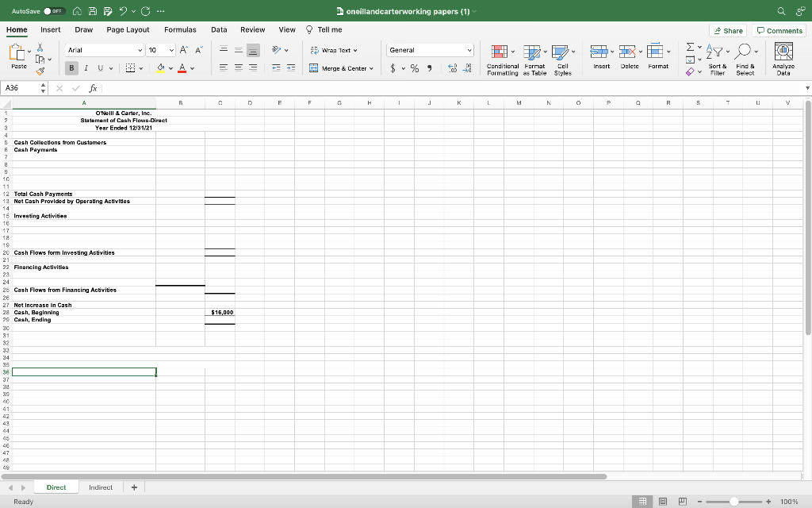This screenshot has height=508, width=812.
Task: Toggle Italic formatting
Action: [x=86, y=68]
